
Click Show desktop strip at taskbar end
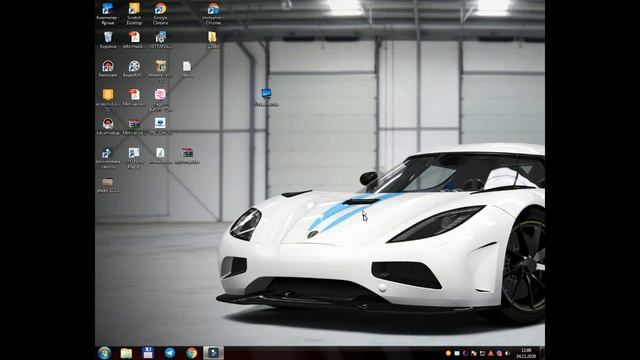click(x=542, y=353)
